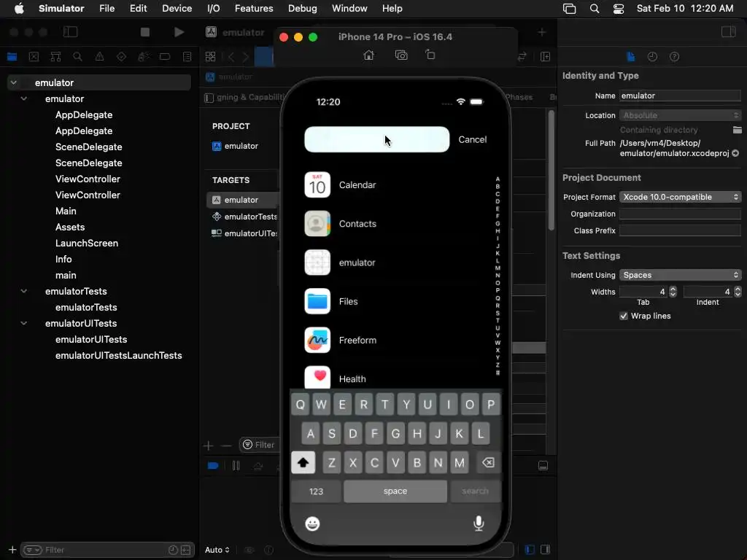
Task: Open the Debug navigator icon
Action: (144, 57)
